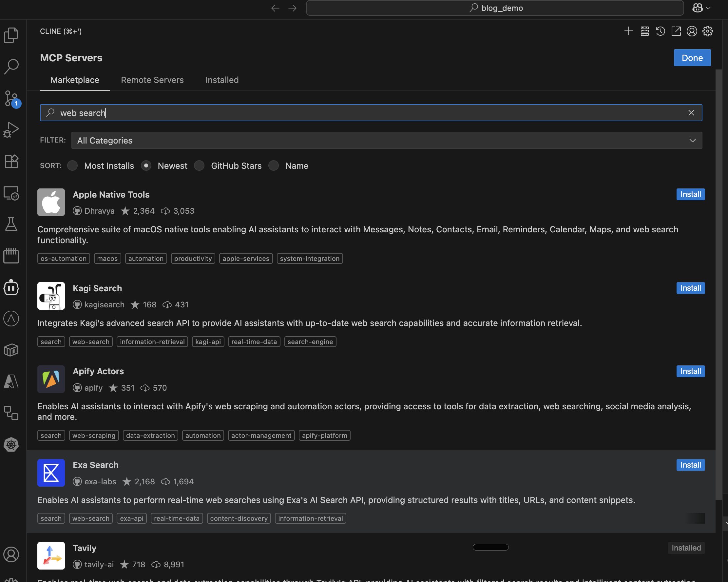
Task: Click the Kagi Search logo
Action: (51, 296)
